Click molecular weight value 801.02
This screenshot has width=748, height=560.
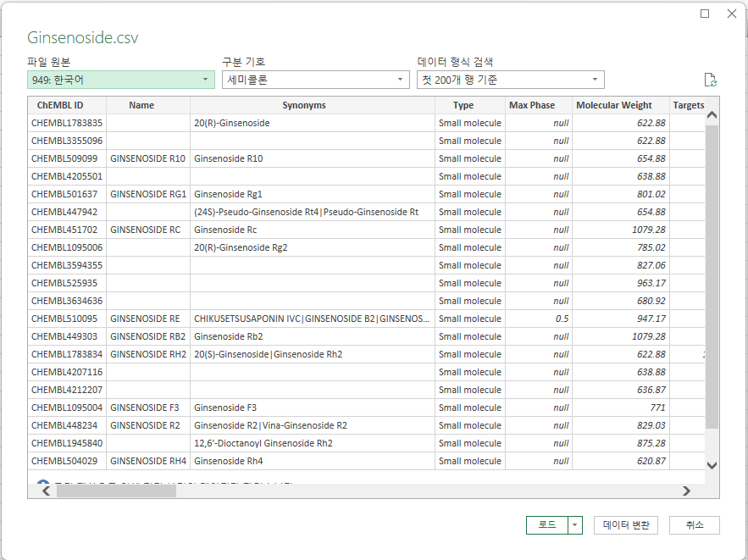pyautogui.click(x=621, y=194)
